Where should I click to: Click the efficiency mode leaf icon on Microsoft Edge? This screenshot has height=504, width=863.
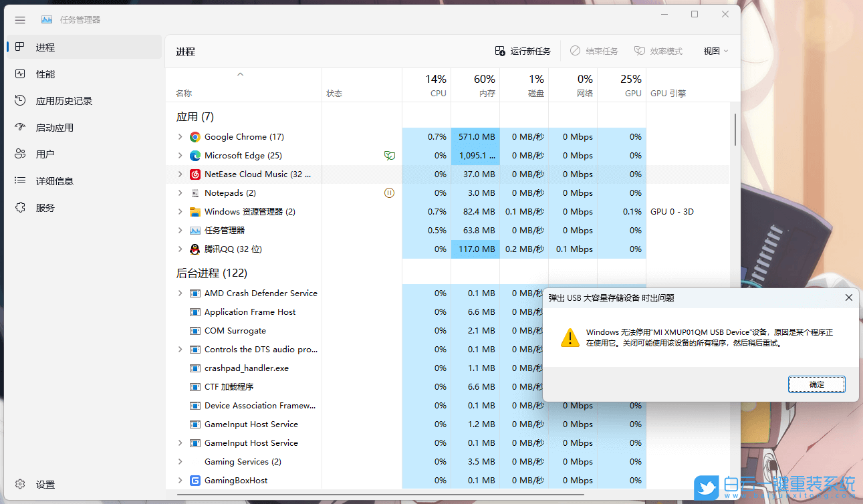click(390, 155)
